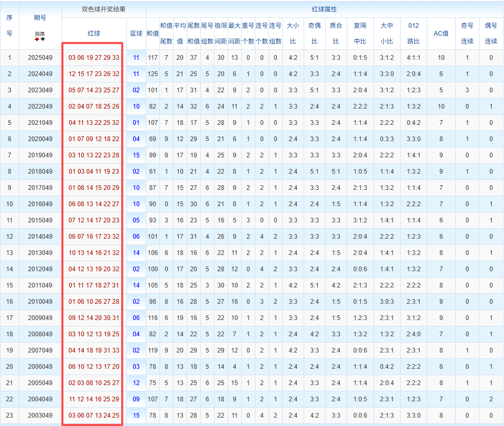Select row with issue 2014049

(252, 237)
